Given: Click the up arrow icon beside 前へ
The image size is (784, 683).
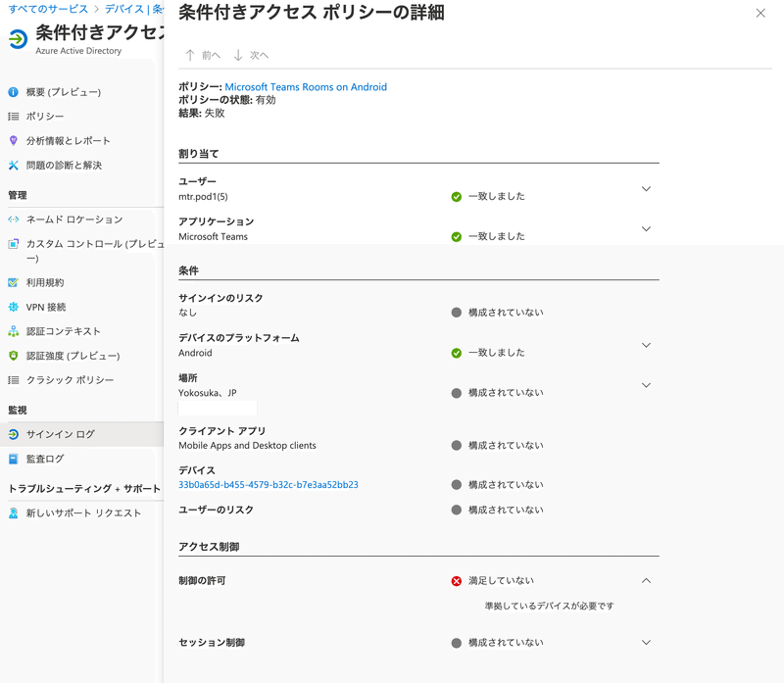Looking at the screenshot, I should (x=190, y=55).
